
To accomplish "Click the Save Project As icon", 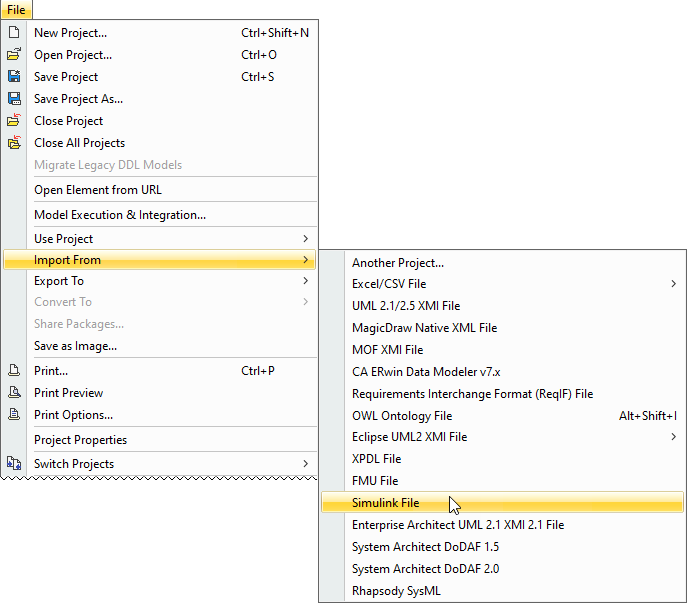I will (14, 99).
